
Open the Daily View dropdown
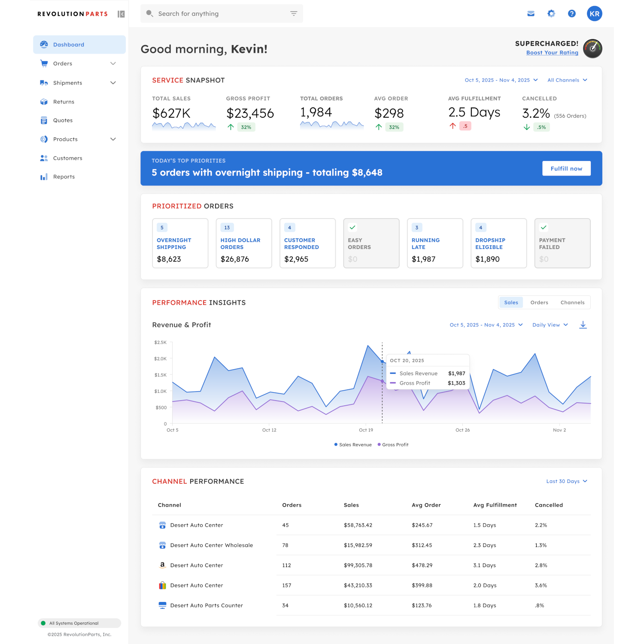pos(550,325)
